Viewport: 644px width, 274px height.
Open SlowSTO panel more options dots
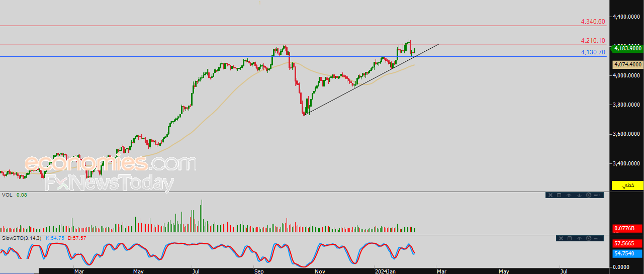tap(597, 238)
